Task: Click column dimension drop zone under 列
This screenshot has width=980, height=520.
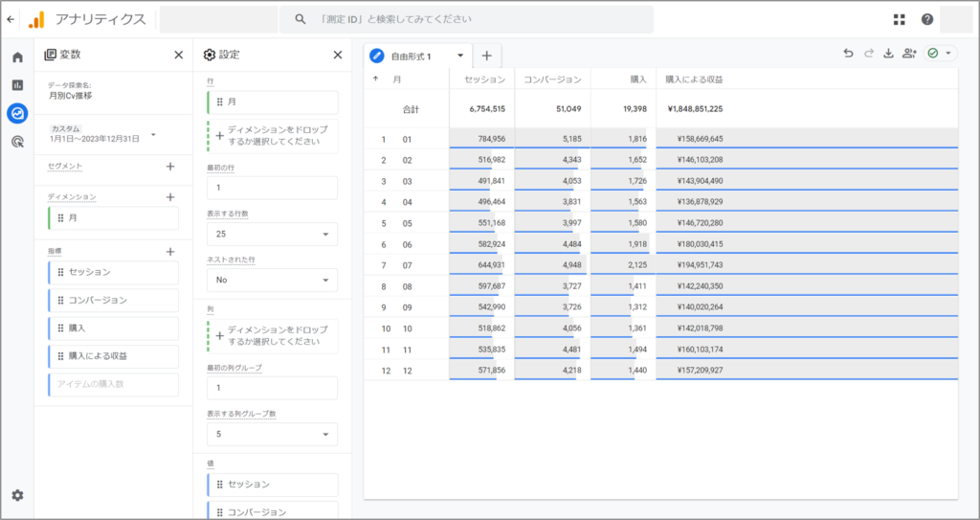Action: [x=272, y=336]
